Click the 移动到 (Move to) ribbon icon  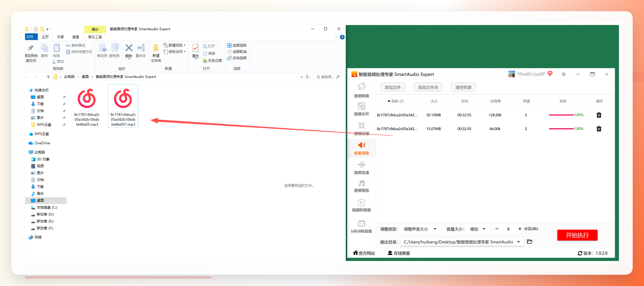102,48
